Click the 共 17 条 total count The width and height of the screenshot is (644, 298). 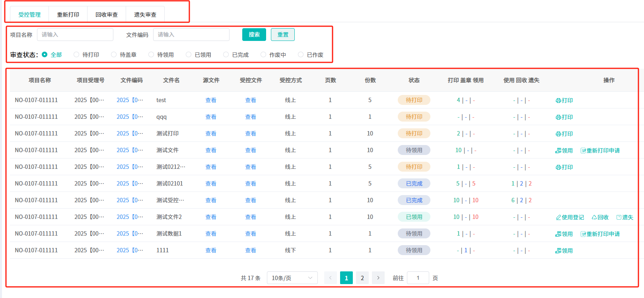click(251, 278)
